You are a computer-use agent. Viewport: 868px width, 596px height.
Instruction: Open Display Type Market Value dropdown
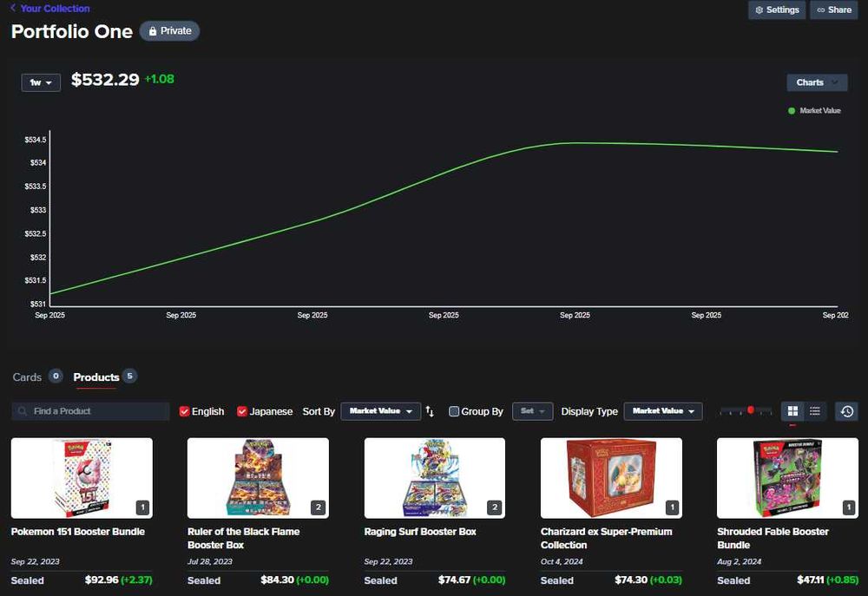point(663,411)
